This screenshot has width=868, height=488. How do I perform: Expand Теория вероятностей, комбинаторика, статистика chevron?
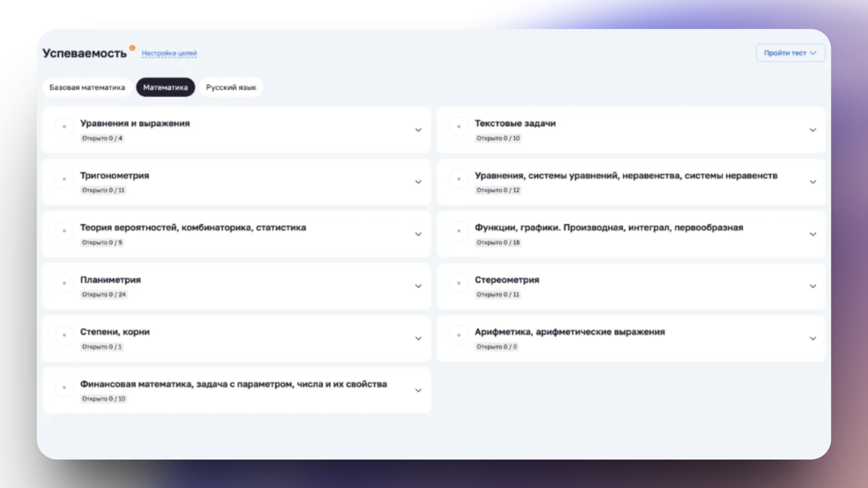pyautogui.click(x=418, y=235)
